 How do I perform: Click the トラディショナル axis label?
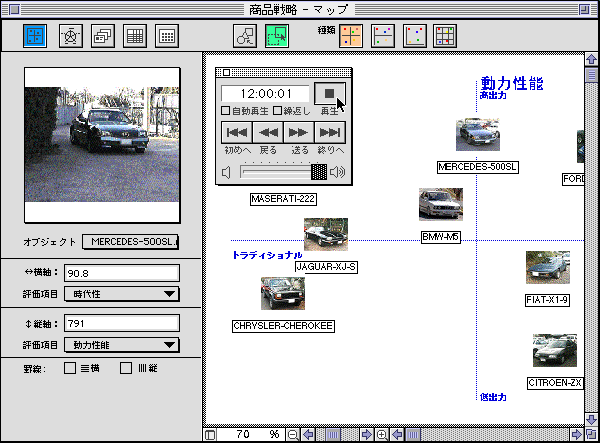coord(267,255)
